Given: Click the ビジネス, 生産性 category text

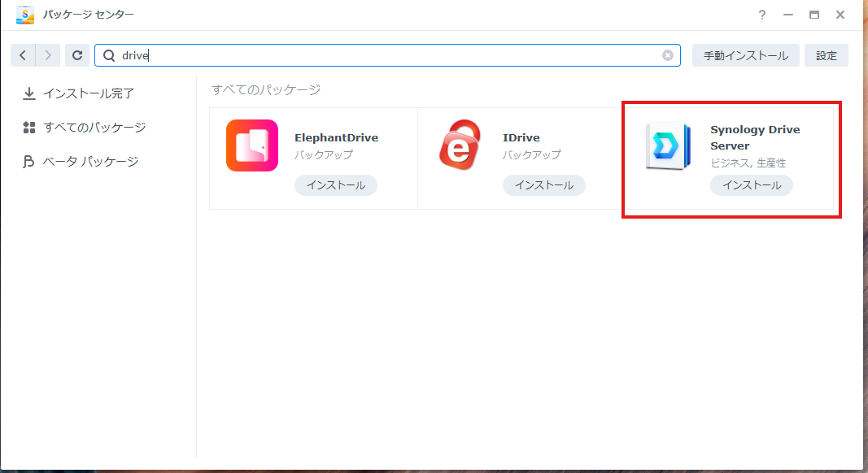Looking at the screenshot, I should click(748, 163).
